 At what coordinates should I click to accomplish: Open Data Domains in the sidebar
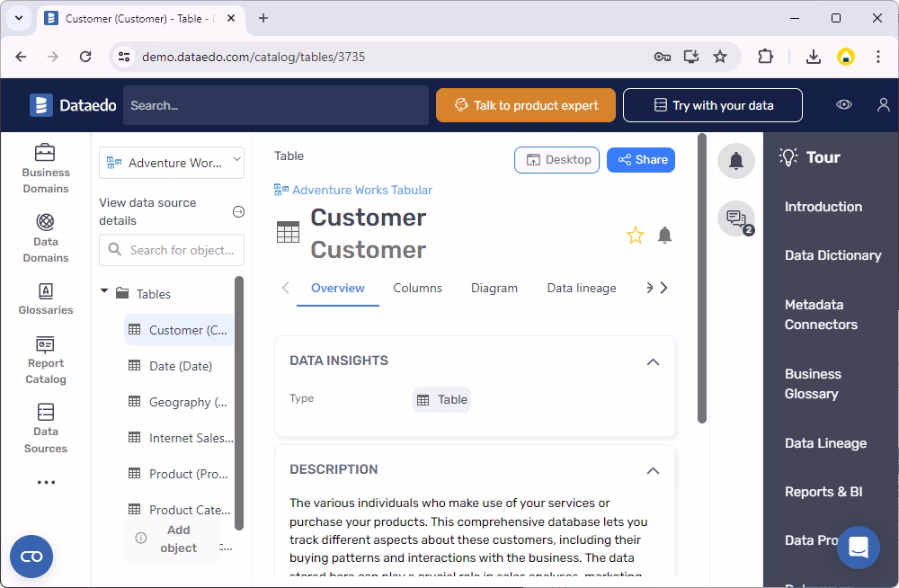click(45, 238)
